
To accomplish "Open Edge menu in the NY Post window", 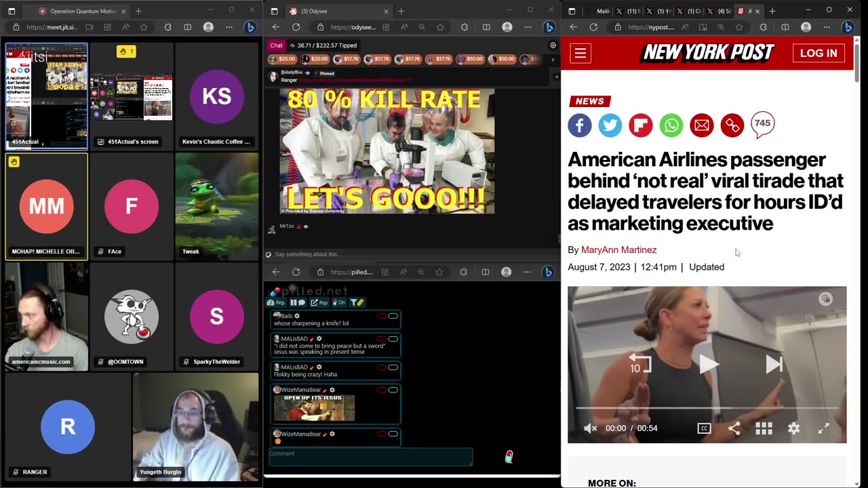I will coord(827,27).
